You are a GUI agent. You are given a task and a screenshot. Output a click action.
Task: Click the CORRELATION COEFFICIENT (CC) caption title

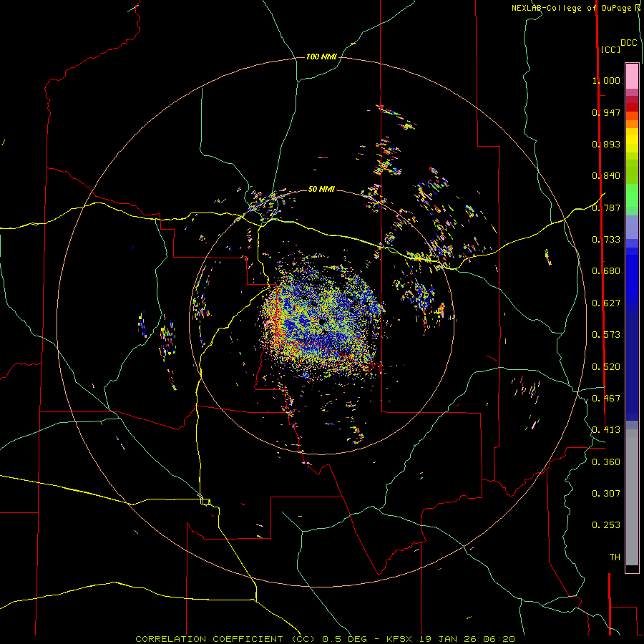pos(225,639)
